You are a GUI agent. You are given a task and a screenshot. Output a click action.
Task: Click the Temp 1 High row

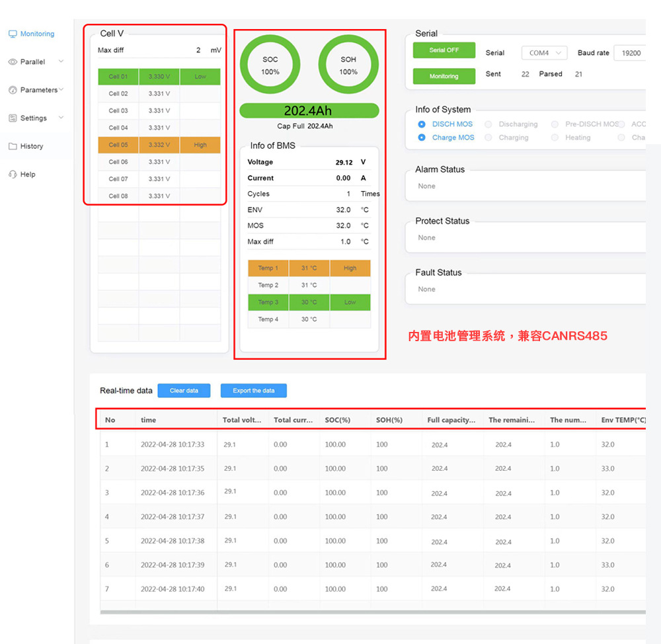click(x=309, y=268)
